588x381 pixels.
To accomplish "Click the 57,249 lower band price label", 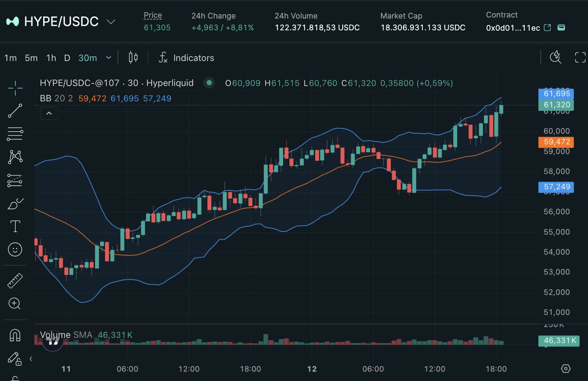I will coord(557,187).
